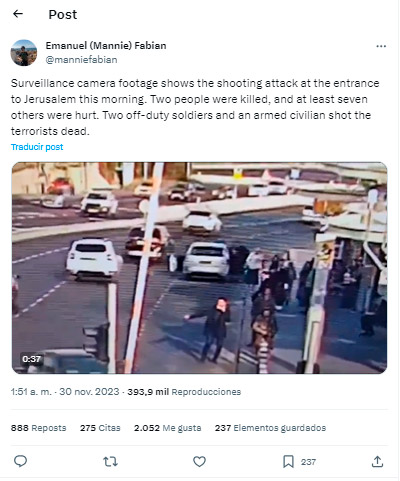
Task: Open the Emanuel (Mannie) Fabian display name
Action: [x=106, y=46]
